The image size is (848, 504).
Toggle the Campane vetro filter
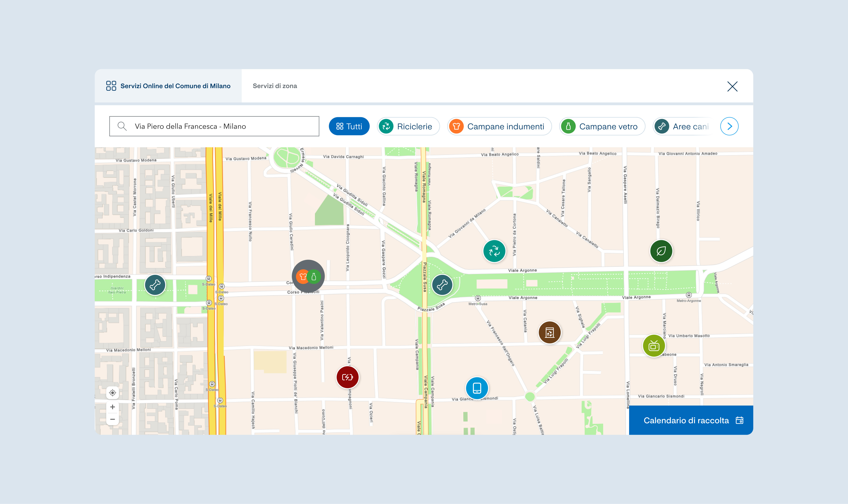pos(602,126)
